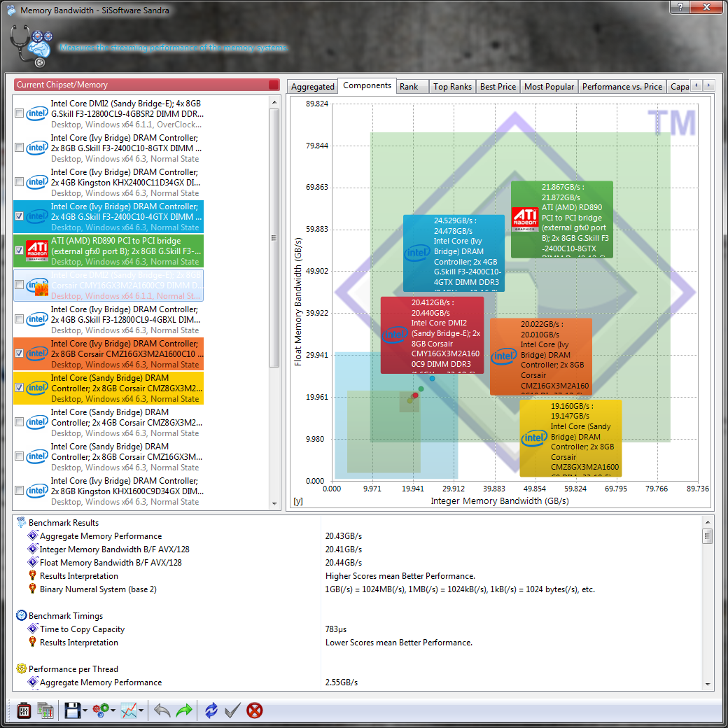Click the red 20.412GB/s Sandy Bridge-E label box
728x728 pixels.
[x=432, y=335]
